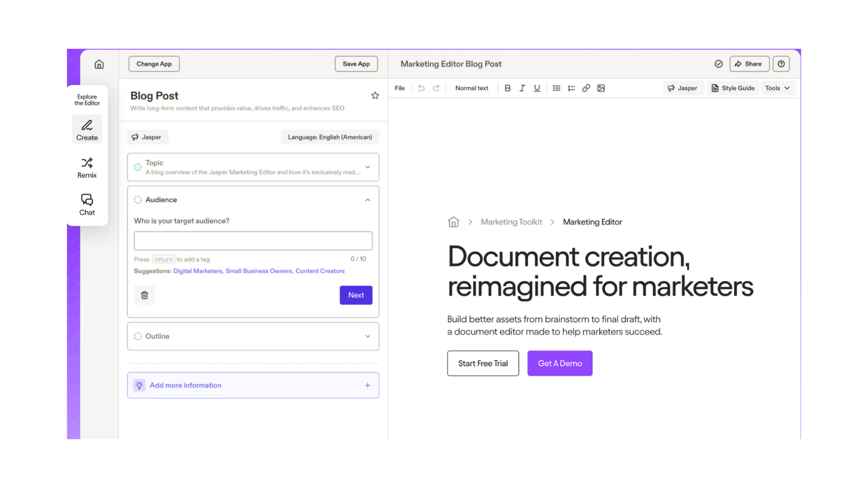Insert an image from the toolbar
The image size is (868, 488).
(601, 88)
